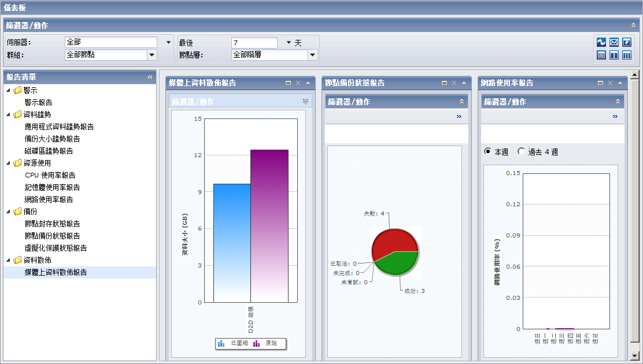Expand 篩選器/動作 in 媒體上資料散佈報告 panel
Image resolution: width=643 pixels, height=364 pixels.
(305, 101)
